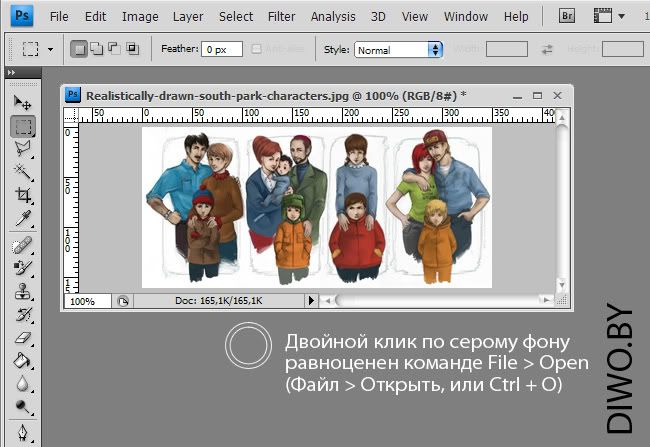650x447 pixels.
Task: Select the Pen tool
Action: coord(22,433)
